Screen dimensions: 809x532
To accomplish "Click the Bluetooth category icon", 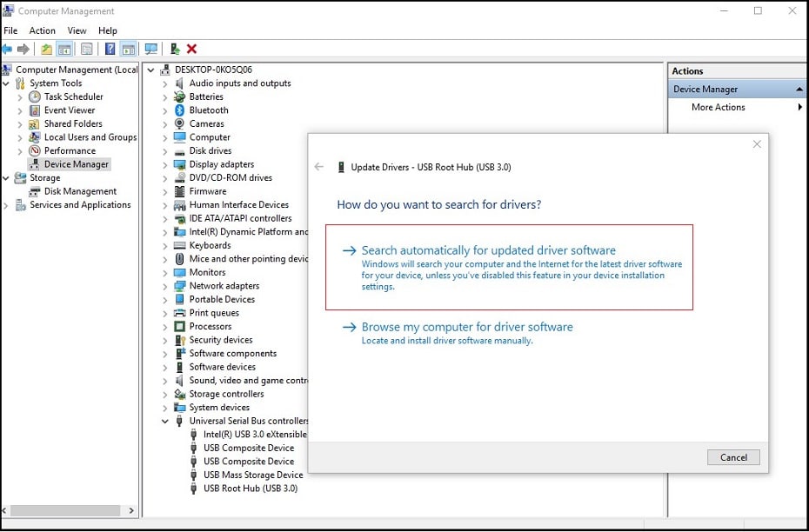I will (x=179, y=110).
